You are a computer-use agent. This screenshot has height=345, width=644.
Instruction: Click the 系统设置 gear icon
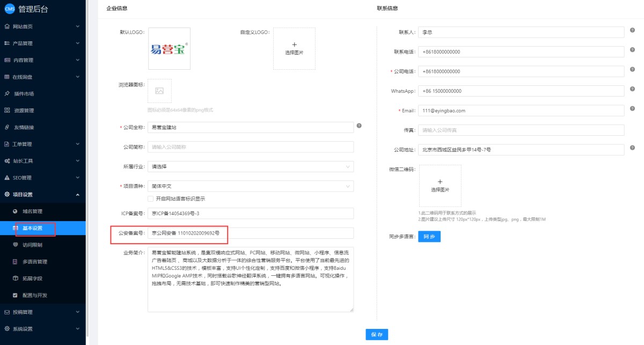click(7, 329)
